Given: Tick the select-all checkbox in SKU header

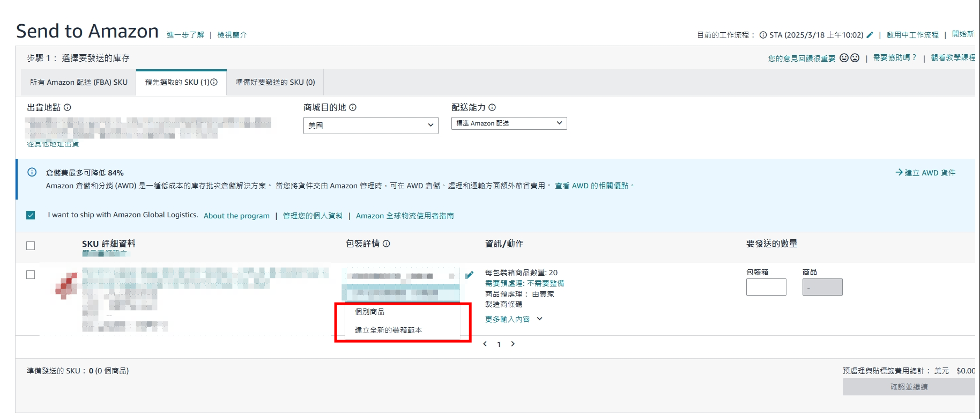Looking at the screenshot, I should tap(31, 246).
